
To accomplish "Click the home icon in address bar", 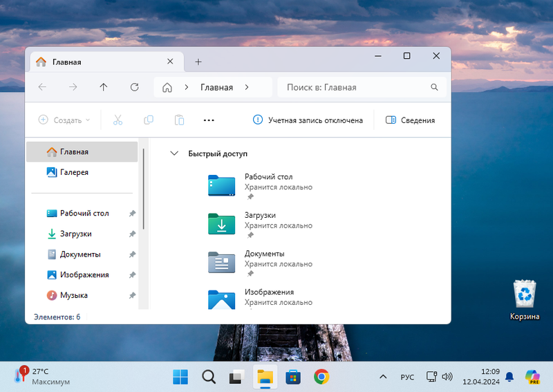I will 167,88.
